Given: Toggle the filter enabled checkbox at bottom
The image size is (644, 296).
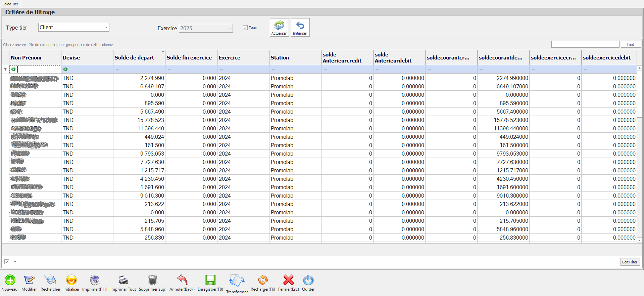Looking at the screenshot, I should pyautogui.click(x=7, y=262).
